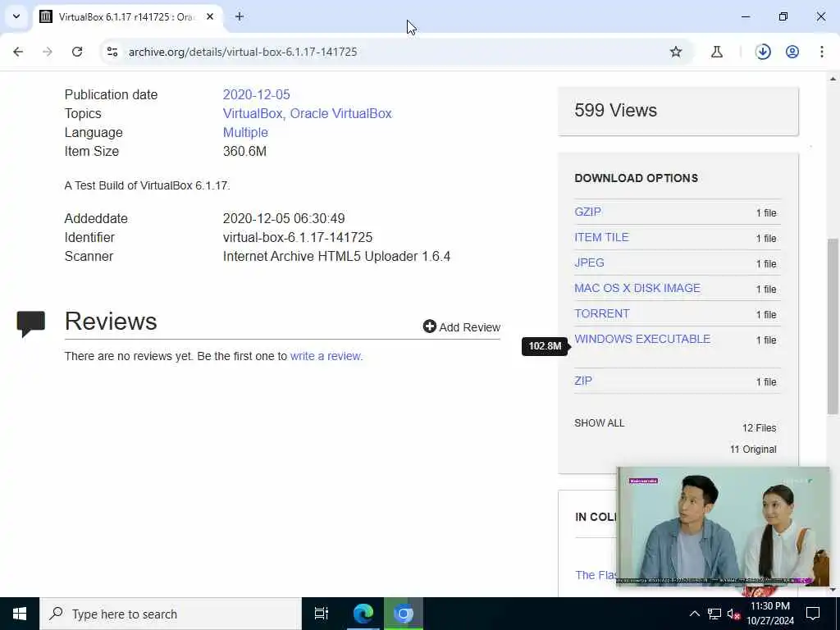
Task: Click the Add Review button
Action: 461,326
